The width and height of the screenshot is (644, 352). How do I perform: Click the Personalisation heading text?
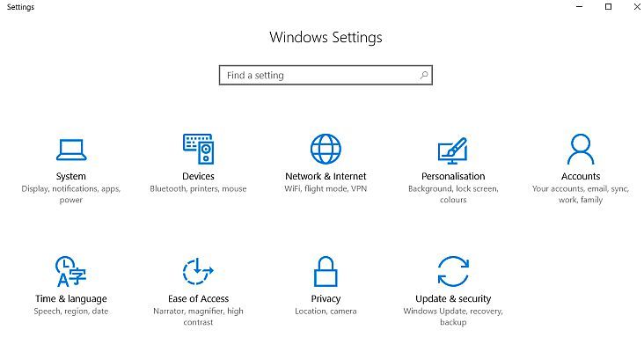[x=453, y=176]
